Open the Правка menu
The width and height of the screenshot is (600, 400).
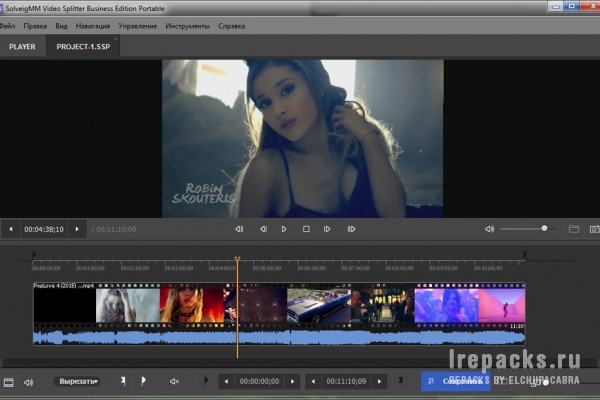click(35, 26)
